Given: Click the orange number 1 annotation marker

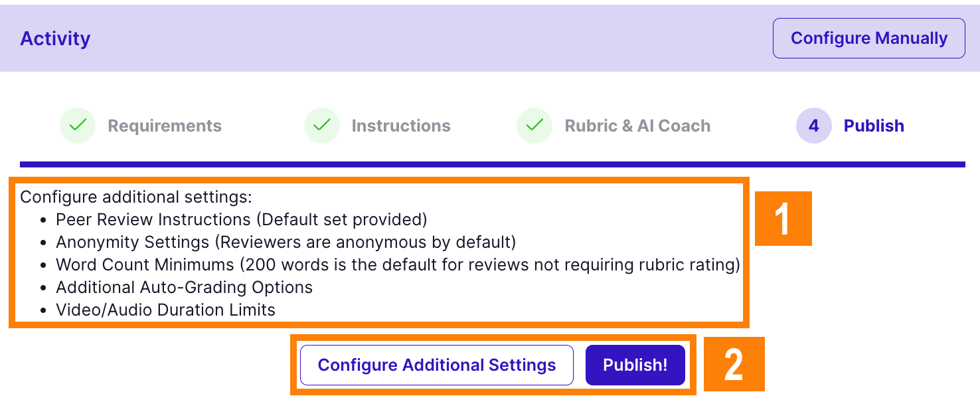Looking at the screenshot, I should (783, 219).
